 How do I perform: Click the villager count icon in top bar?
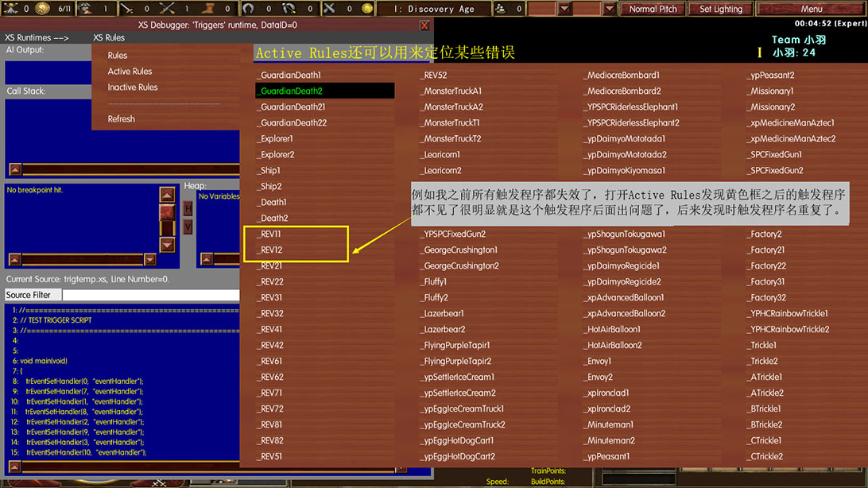tap(85, 8)
